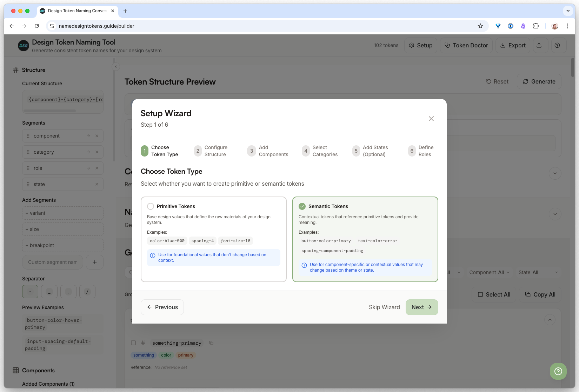Expand the first collapsed section chevron on right
Screen dimensions: 579x392
(x=555, y=173)
